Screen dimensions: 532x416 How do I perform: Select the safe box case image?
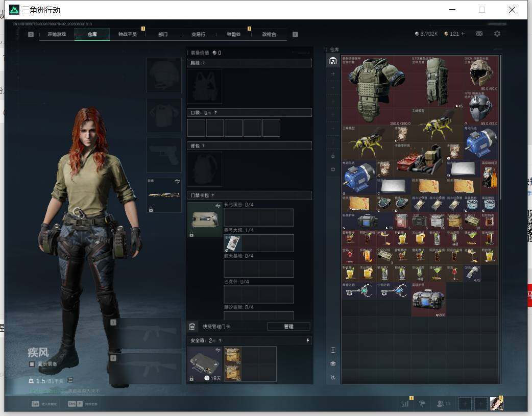[x=205, y=364]
